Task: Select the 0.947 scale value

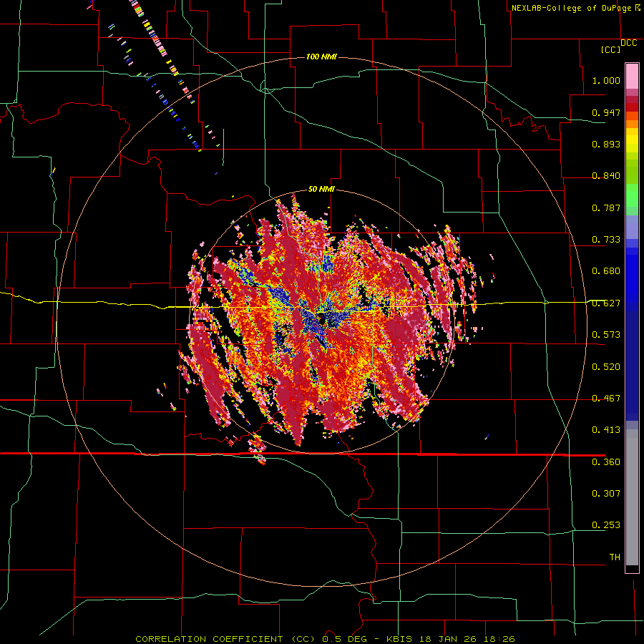Action: pos(606,112)
